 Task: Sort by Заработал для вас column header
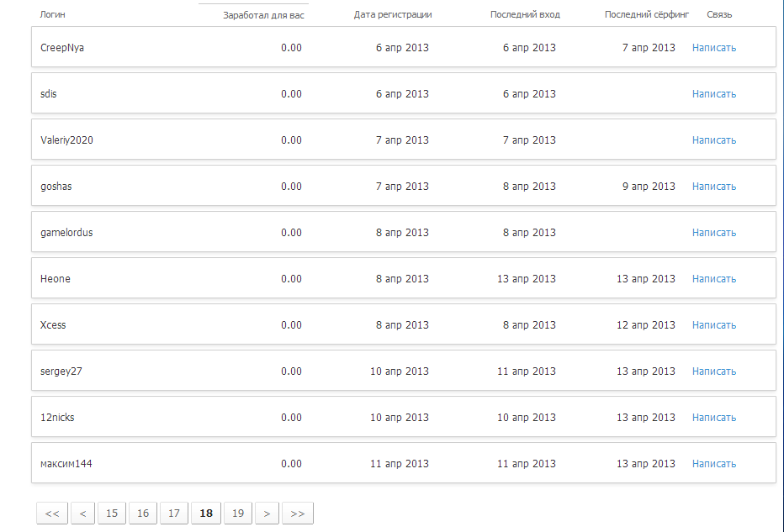tap(263, 15)
